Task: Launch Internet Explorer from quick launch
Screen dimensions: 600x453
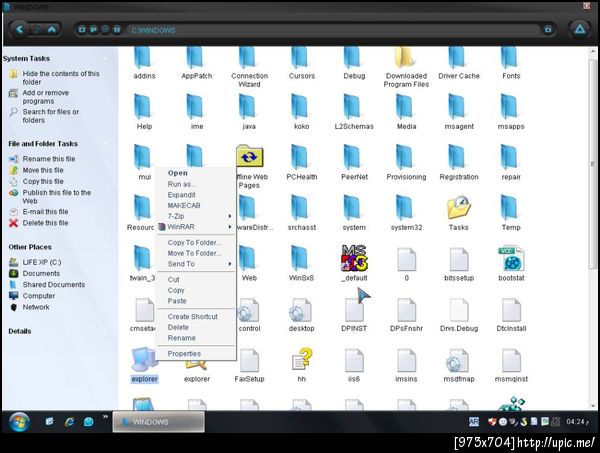Action: point(69,422)
